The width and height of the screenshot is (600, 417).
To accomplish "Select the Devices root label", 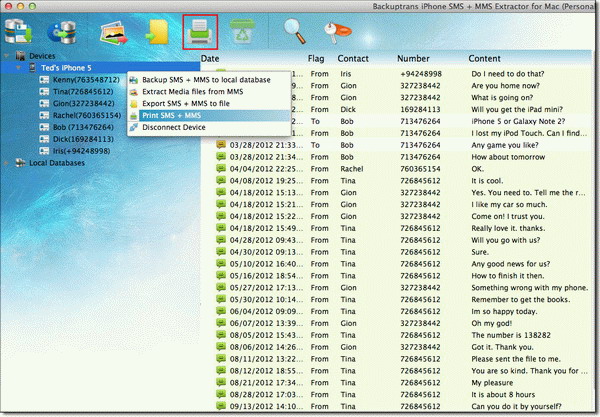I will (x=42, y=56).
